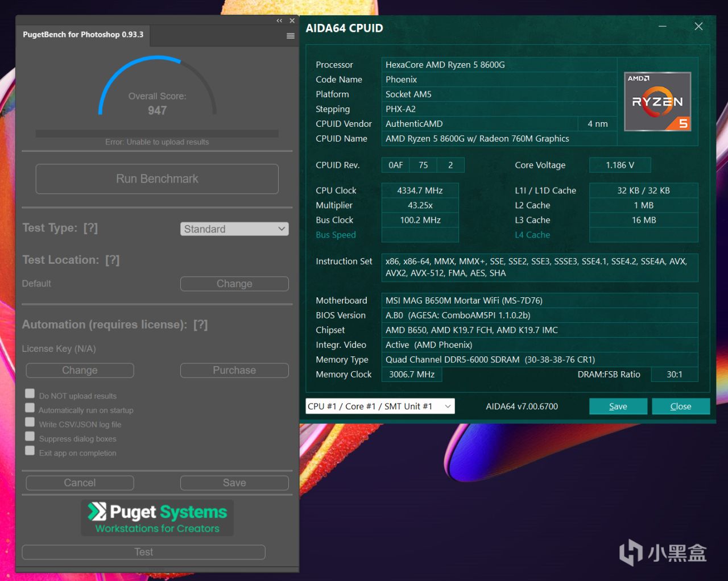The width and height of the screenshot is (728, 581).
Task: Click the Code Name value Phoenix
Action: click(499, 80)
